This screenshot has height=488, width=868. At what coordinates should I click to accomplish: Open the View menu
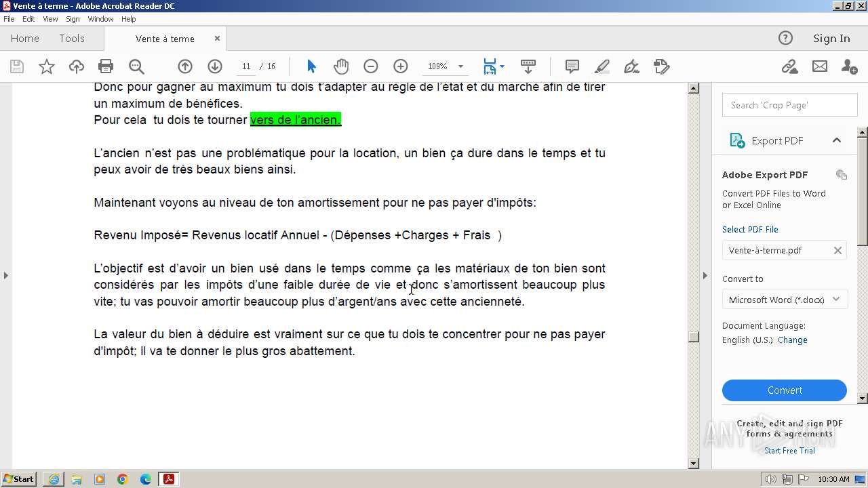pyautogui.click(x=51, y=19)
